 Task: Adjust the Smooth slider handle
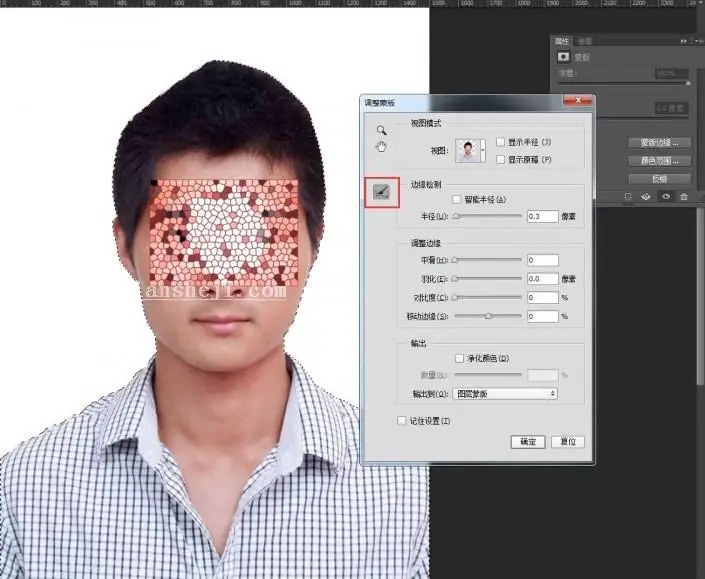coord(455,260)
